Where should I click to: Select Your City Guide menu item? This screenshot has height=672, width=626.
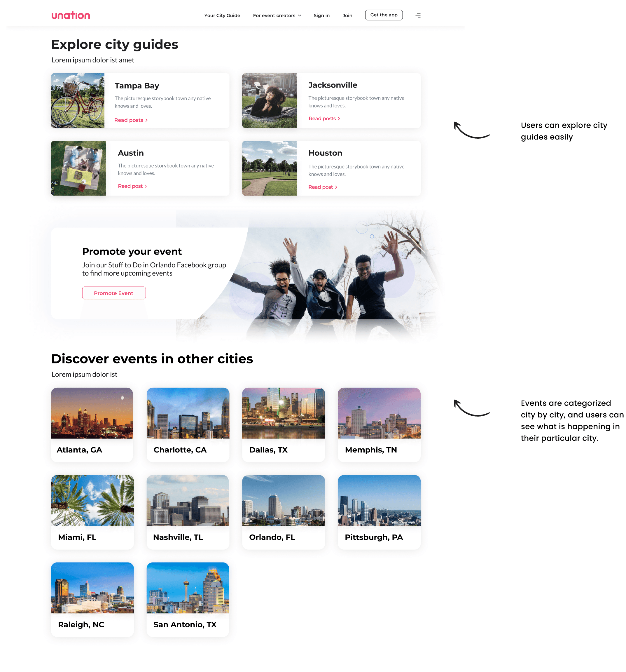(223, 15)
